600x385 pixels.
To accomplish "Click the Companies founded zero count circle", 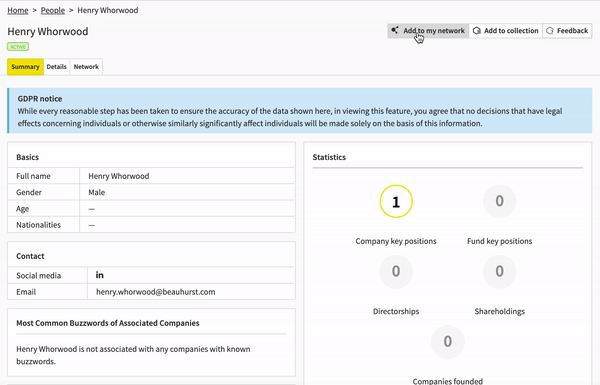I will (448, 342).
